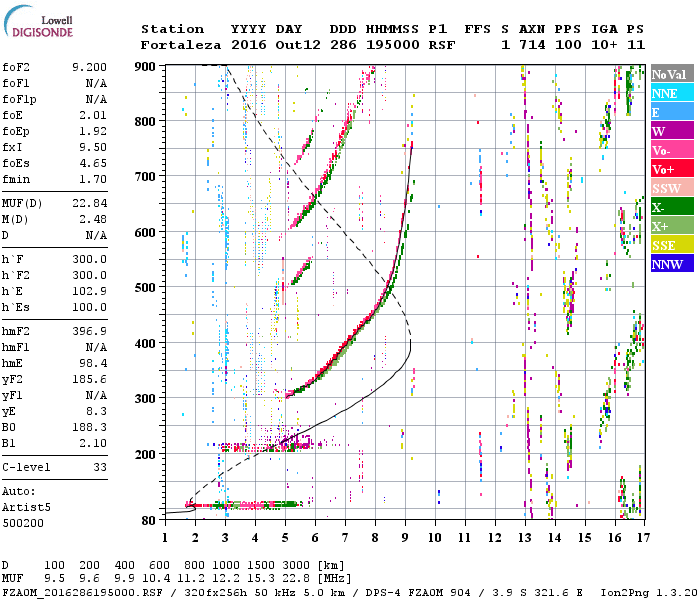Click the C-level value 33

tap(100, 467)
